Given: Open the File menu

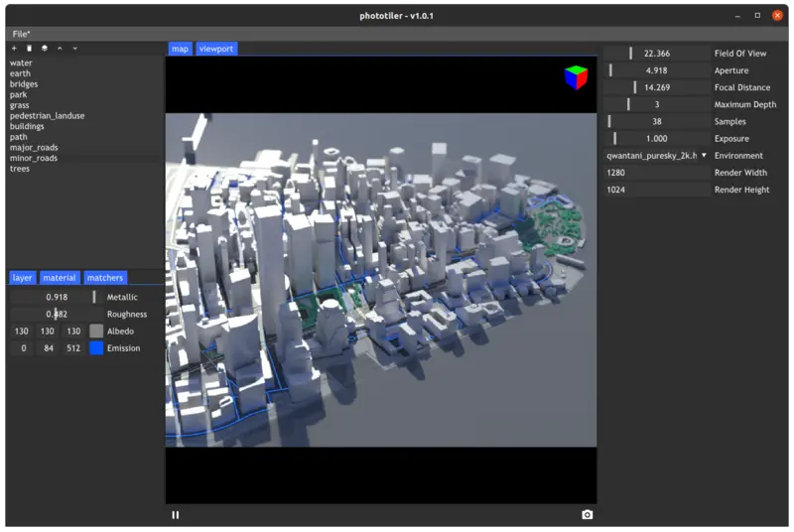Looking at the screenshot, I should (x=21, y=34).
